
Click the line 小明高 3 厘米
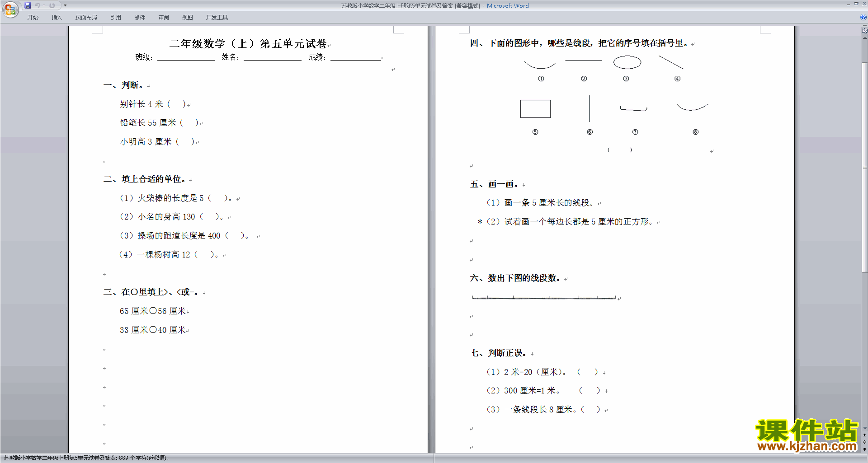[157, 142]
